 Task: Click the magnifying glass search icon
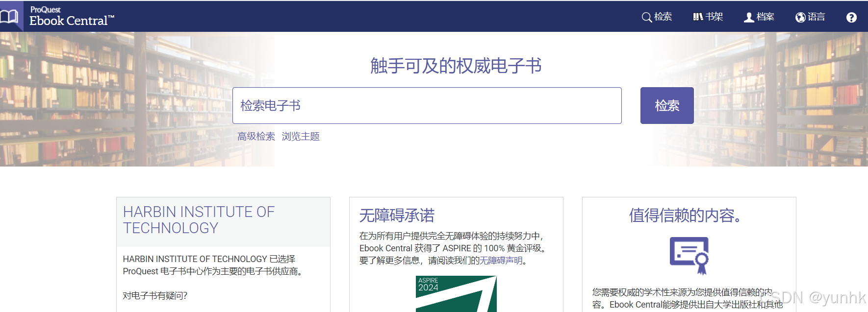[x=646, y=18]
